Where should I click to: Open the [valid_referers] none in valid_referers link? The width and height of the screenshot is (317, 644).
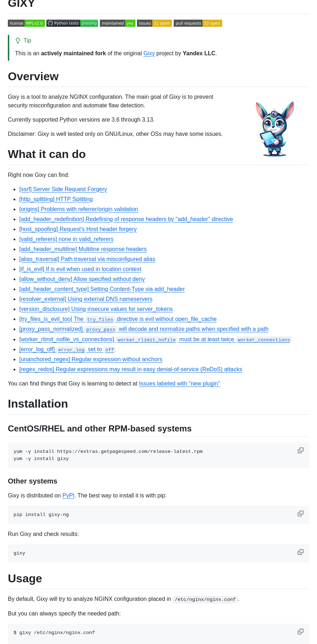[66, 239]
